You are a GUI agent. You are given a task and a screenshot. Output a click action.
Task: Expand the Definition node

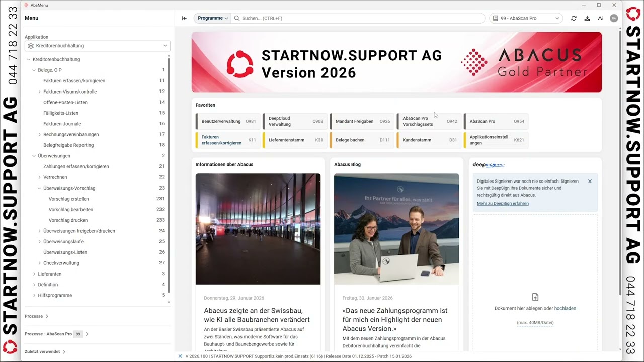click(x=34, y=285)
